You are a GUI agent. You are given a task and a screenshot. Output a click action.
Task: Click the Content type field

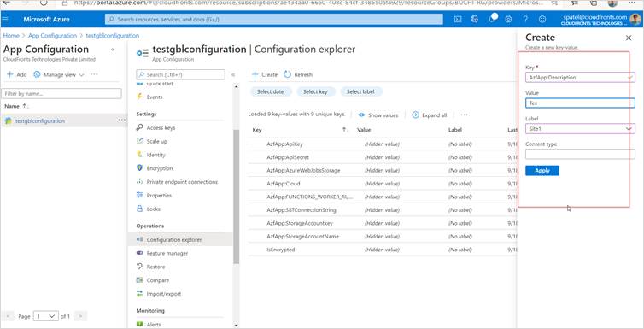[x=580, y=155]
